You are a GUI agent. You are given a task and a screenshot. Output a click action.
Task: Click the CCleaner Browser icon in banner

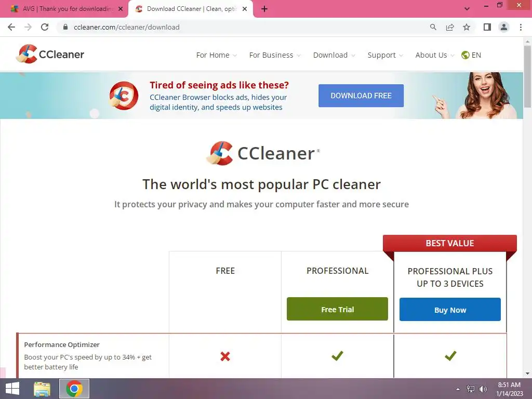(x=124, y=96)
